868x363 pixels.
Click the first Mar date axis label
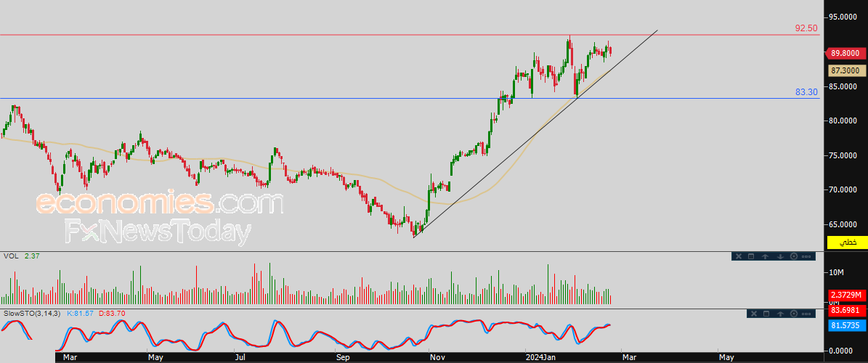[x=70, y=357]
